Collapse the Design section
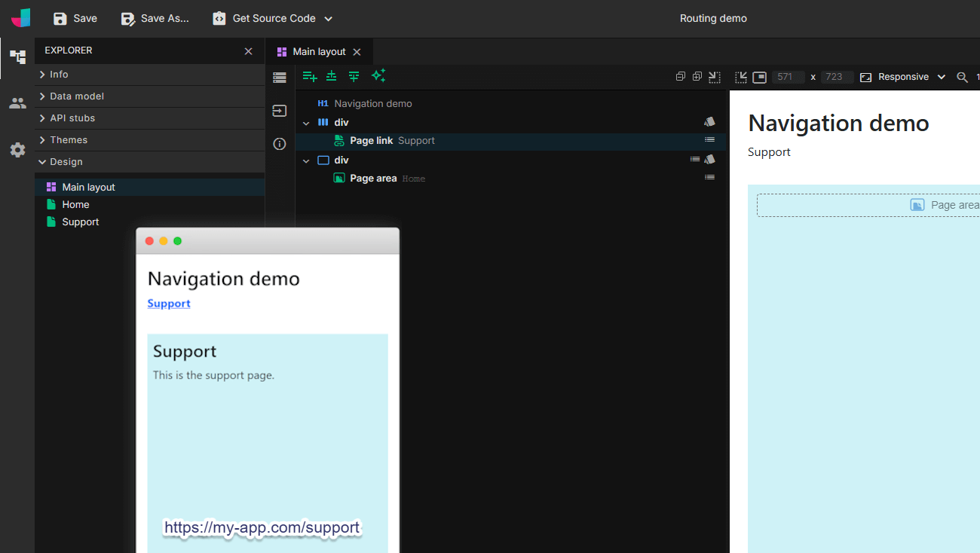This screenshot has width=980, height=553. coord(66,162)
